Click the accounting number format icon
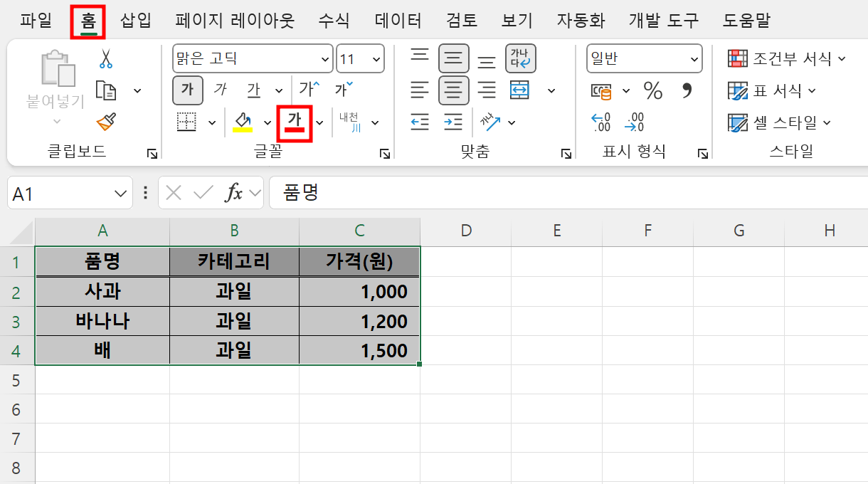This screenshot has height=484, width=868. (602, 91)
